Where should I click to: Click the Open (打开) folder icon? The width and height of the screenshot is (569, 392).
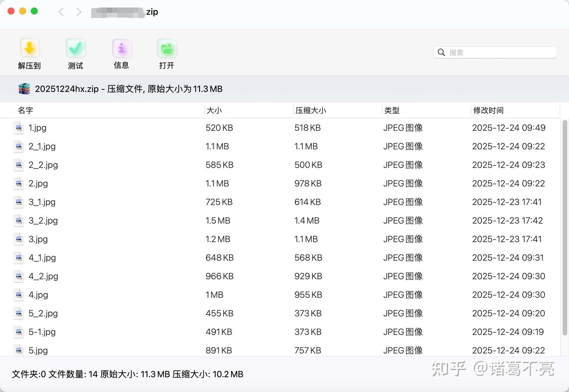pyautogui.click(x=166, y=49)
